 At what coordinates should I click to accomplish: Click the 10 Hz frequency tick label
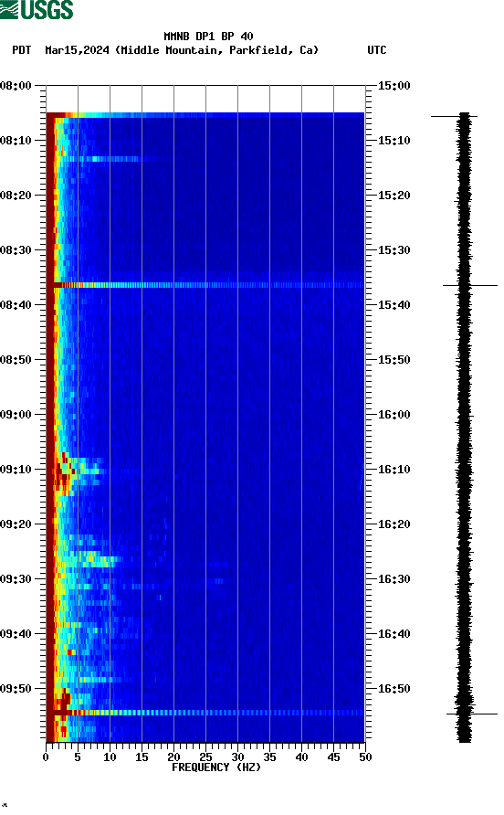(x=110, y=757)
